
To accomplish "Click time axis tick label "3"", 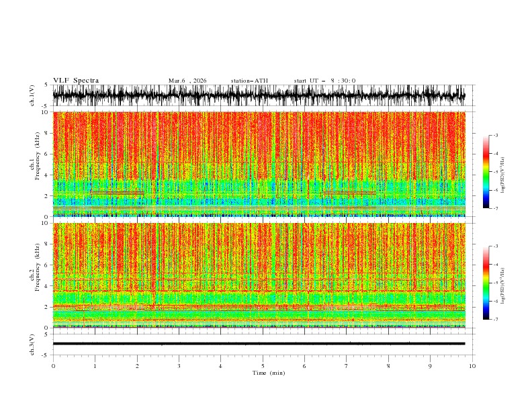I will (179, 366).
